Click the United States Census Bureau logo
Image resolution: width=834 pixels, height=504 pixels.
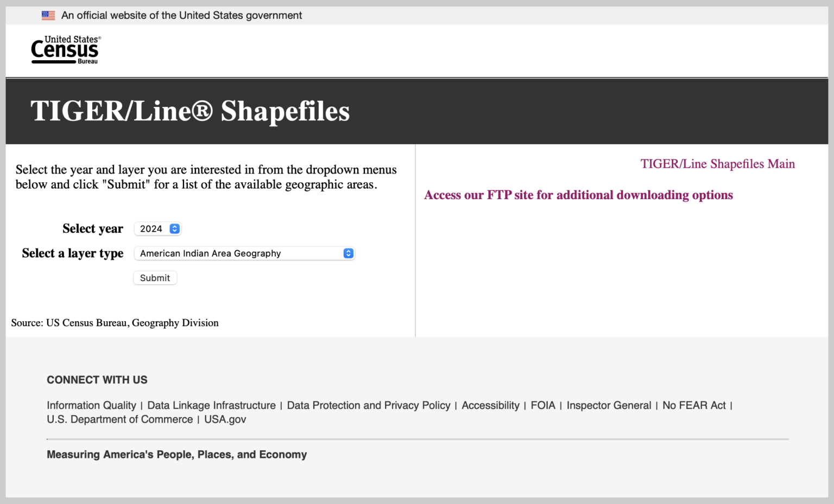[x=66, y=50]
